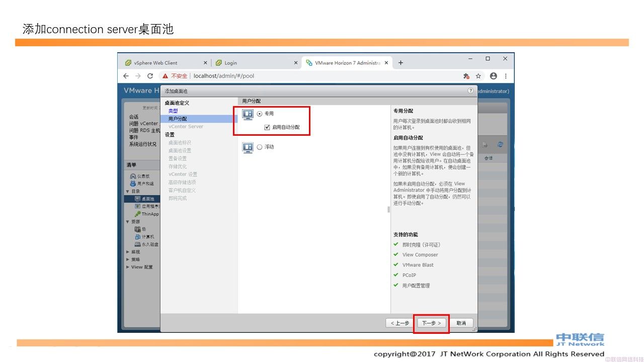This screenshot has width=644, height=362.
Task: Click the extensions puzzle icon
Action: coord(466,76)
